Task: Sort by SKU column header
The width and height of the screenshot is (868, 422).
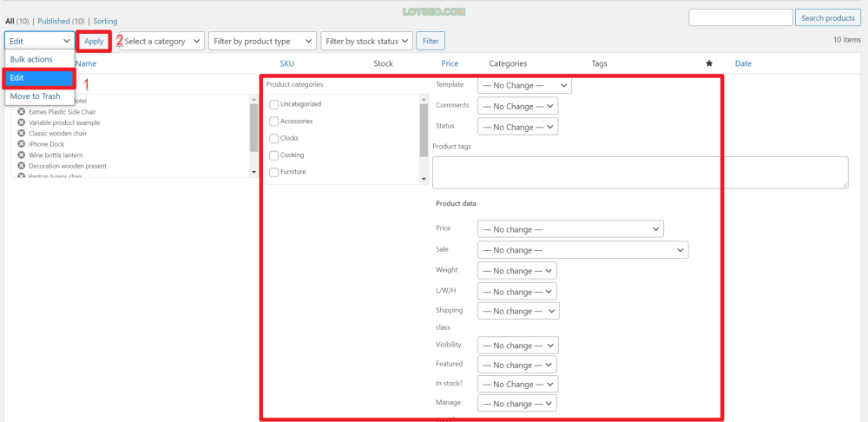Action: tap(287, 63)
